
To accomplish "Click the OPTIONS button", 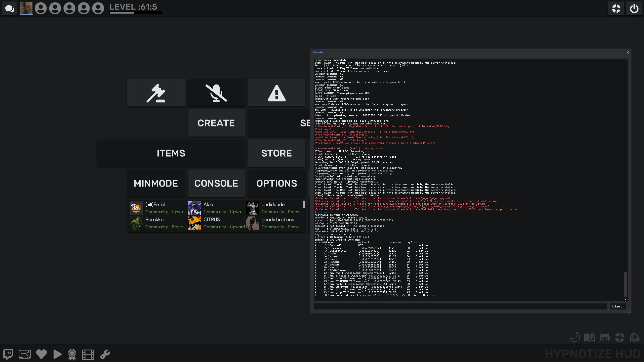I will (x=276, y=183).
